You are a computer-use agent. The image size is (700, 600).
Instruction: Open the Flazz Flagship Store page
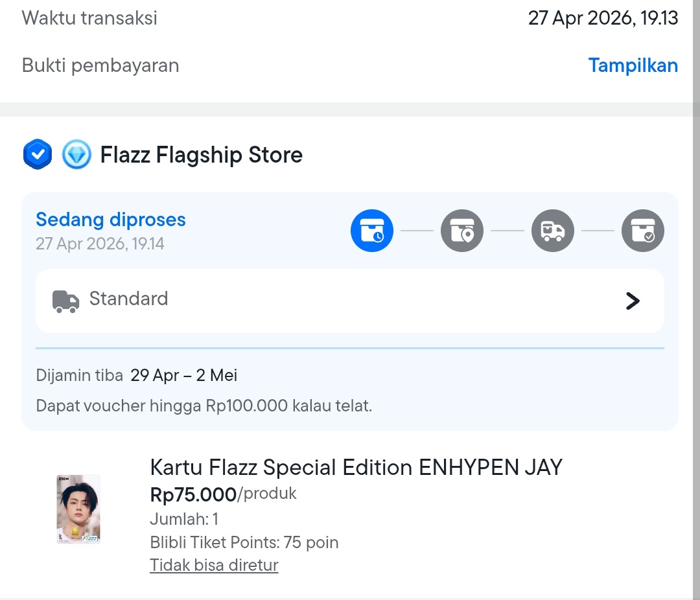click(202, 155)
